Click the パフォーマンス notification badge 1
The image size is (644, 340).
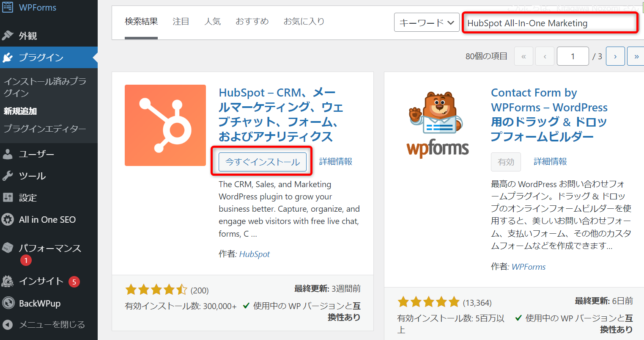point(26,260)
